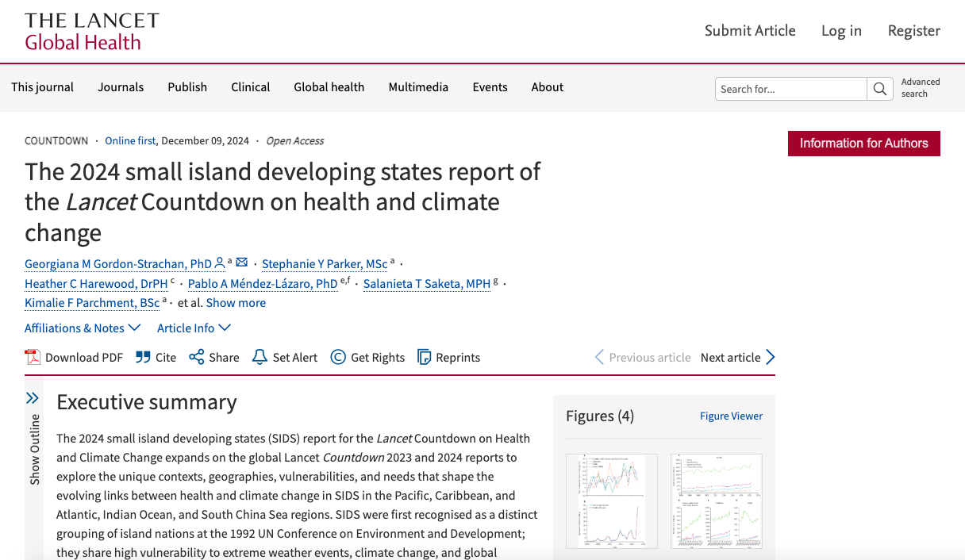Open the second figure thumbnail

pyautogui.click(x=717, y=501)
